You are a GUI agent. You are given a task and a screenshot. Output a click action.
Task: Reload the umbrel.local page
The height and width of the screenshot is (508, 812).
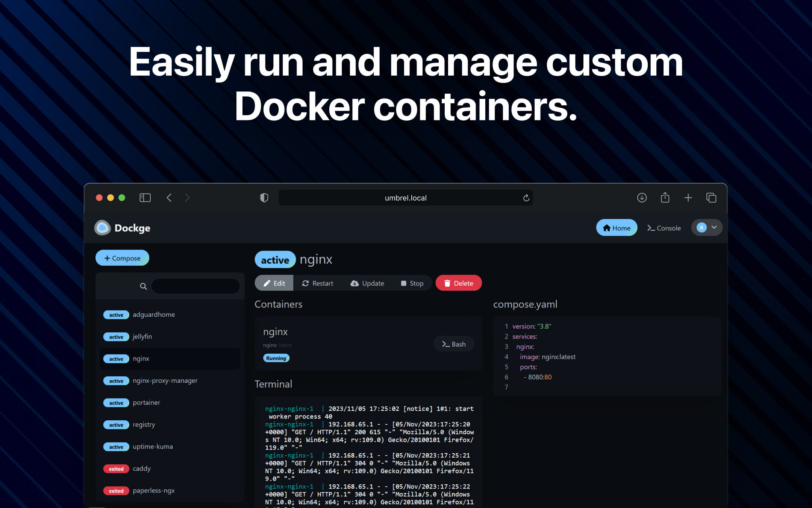click(526, 198)
